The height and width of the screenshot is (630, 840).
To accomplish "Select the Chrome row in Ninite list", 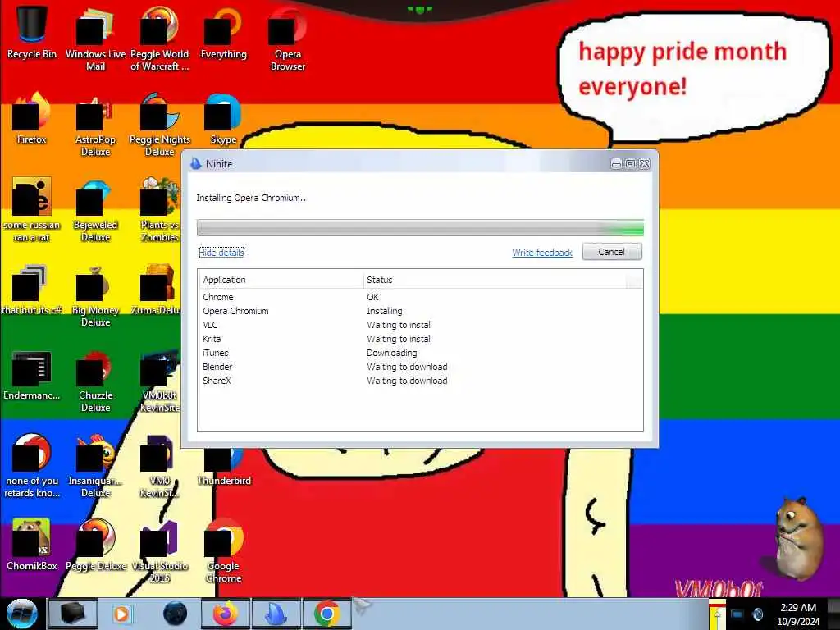I will click(420, 297).
